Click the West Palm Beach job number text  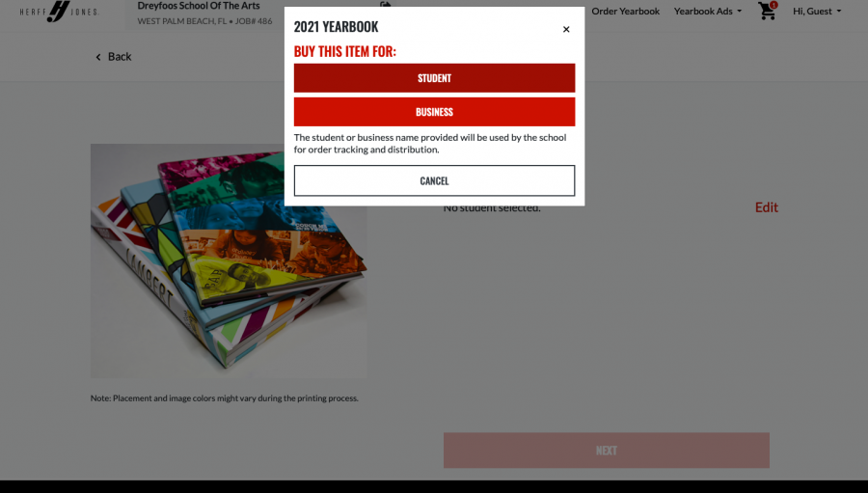pos(204,21)
